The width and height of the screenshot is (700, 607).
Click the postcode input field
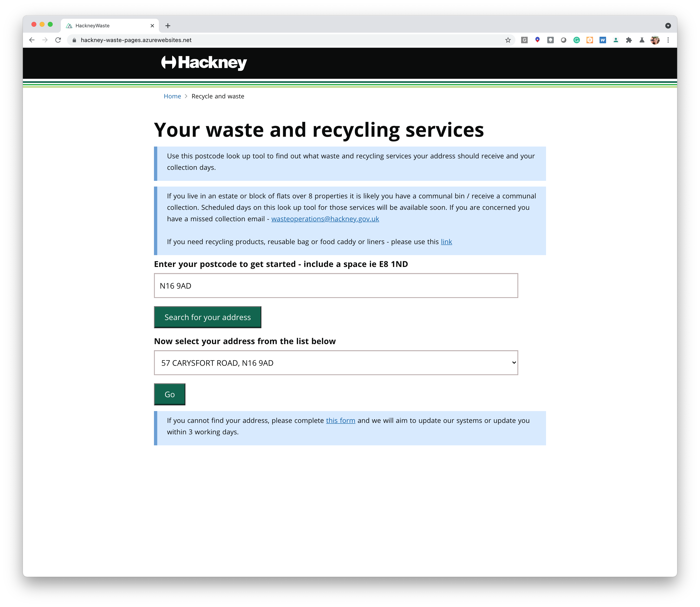point(336,286)
